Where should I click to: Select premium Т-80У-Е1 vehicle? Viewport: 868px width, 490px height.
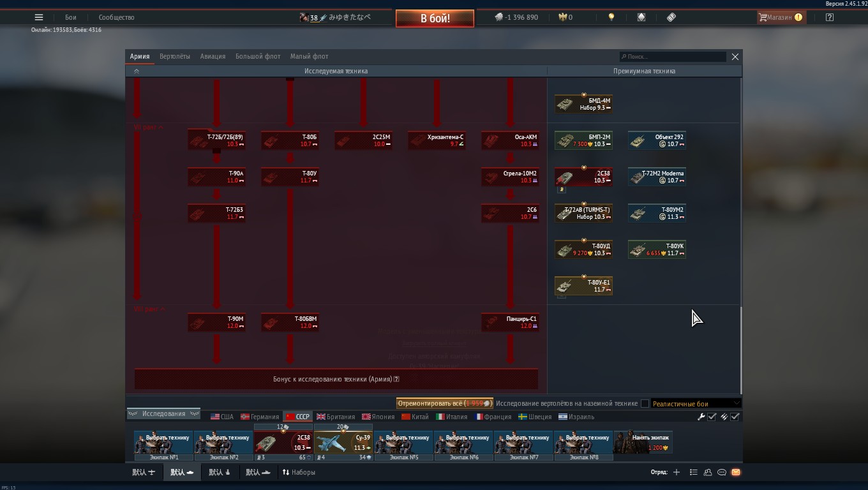coord(583,286)
